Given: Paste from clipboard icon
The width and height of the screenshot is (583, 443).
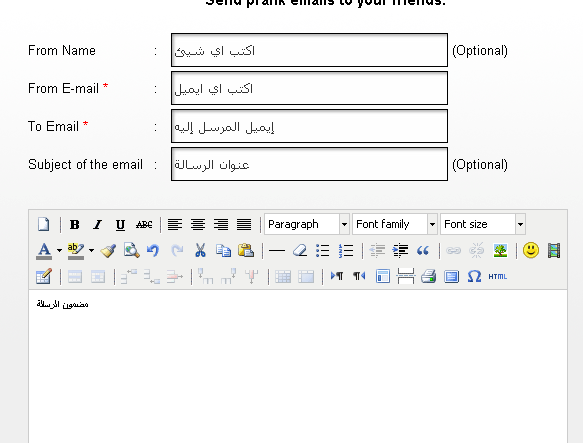Looking at the screenshot, I should point(246,250).
